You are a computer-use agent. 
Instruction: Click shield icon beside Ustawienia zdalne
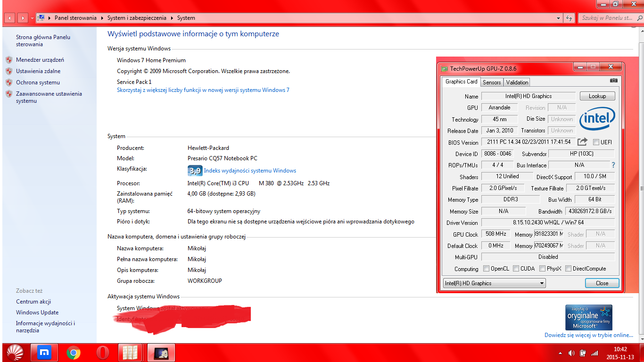(x=8, y=71)
